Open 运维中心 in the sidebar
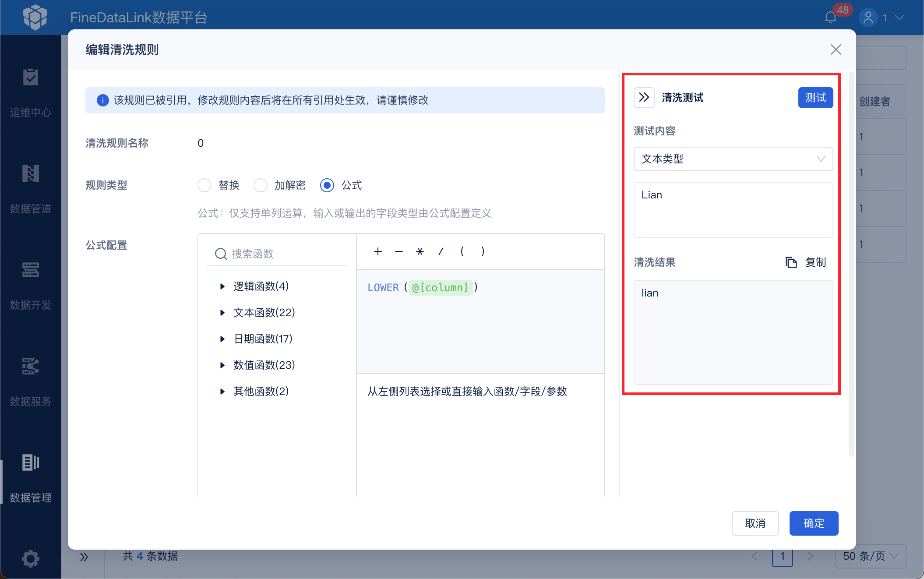 pos(31,92)
